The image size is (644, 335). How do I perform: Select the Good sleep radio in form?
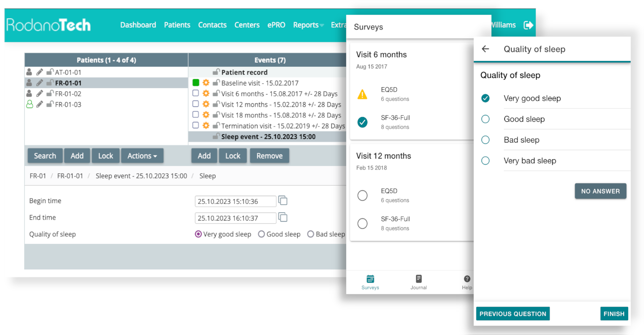click(261, 234)
